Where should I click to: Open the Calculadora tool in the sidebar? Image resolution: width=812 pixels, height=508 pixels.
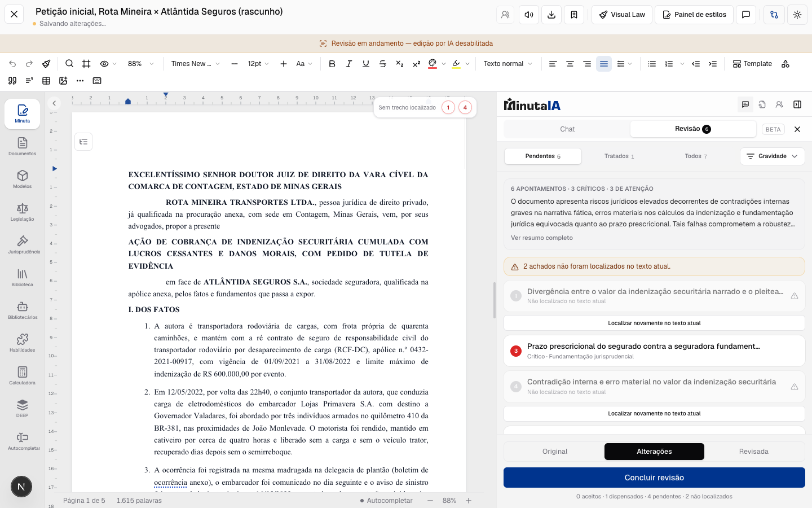click(x=23, y=375)
